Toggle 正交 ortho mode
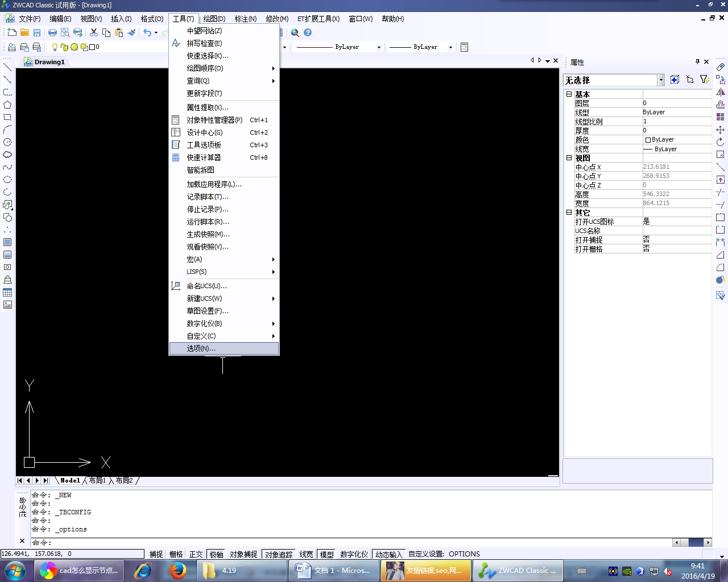Screen dimensions: 728x582 click(196, 554)
